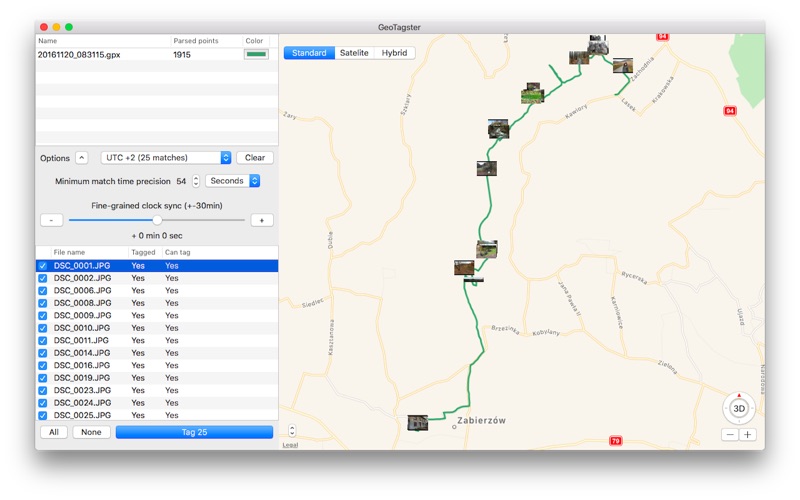The height and width of the screenshot is (500, 800).
Task: Switch map to Satelite view
Action: tap(354, 53)
